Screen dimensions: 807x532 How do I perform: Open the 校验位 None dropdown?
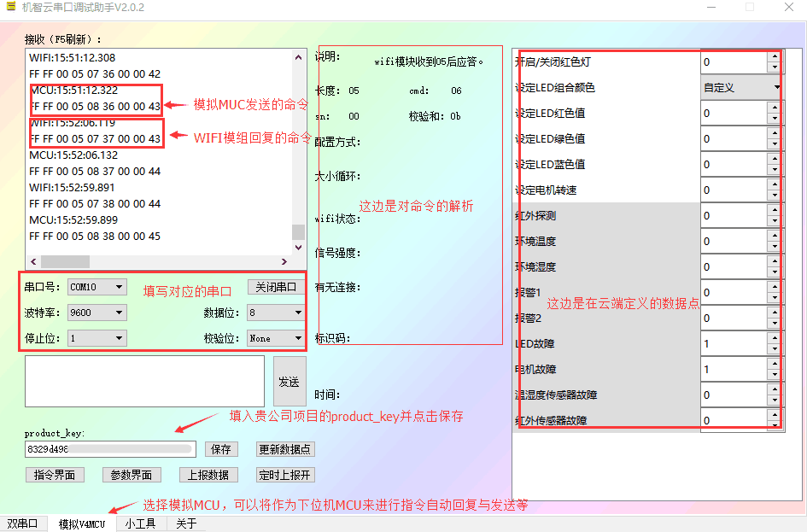tap(274, 338)
